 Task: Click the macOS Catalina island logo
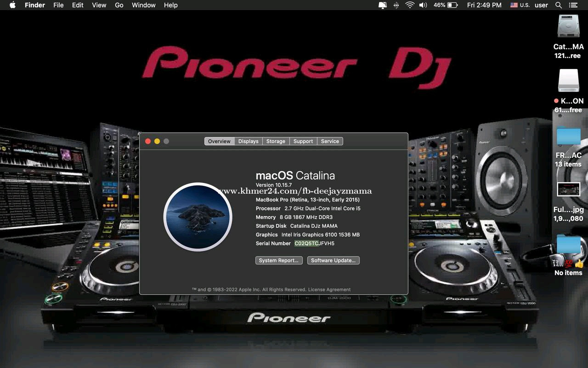tap(198, 217)
